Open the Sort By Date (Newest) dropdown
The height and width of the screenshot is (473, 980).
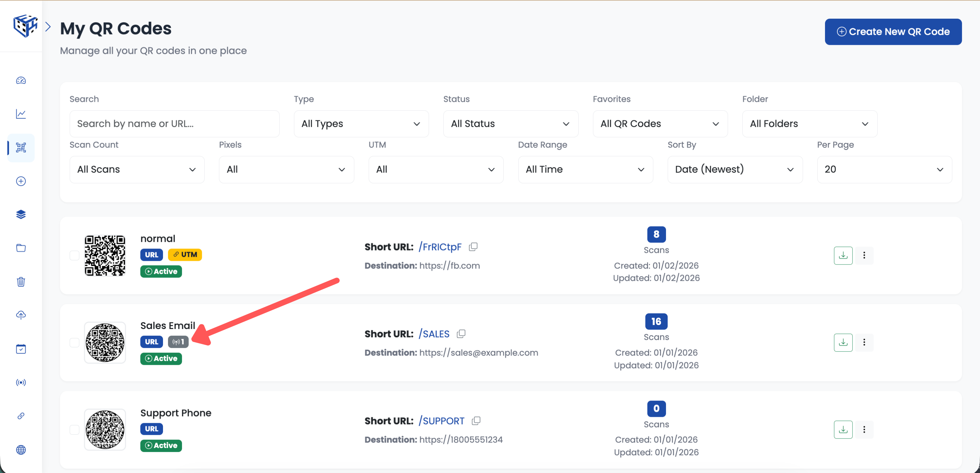coord(734,169)
